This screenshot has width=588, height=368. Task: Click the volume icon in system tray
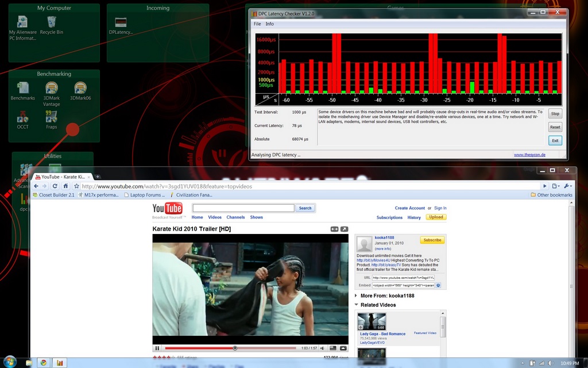click(551, 363)
